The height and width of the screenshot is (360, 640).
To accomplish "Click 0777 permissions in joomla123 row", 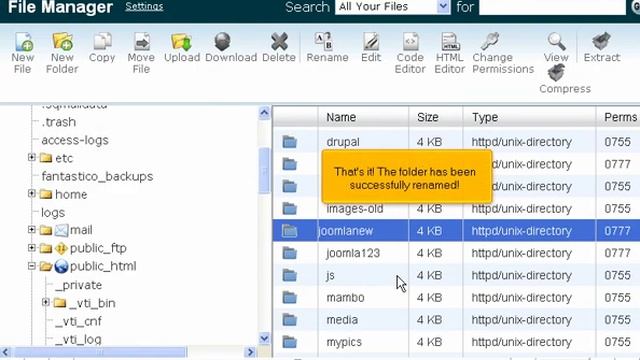I will [x=618, y=253].
